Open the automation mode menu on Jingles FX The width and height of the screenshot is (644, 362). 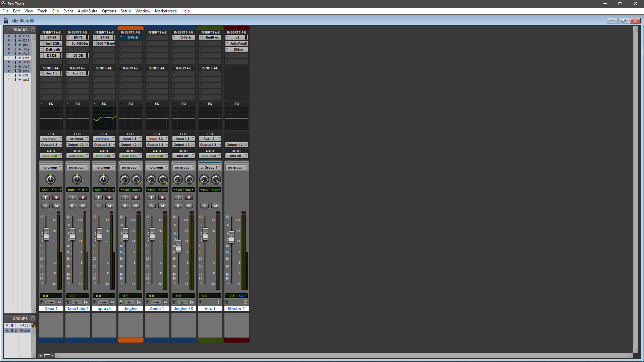(x=183, y=156)
